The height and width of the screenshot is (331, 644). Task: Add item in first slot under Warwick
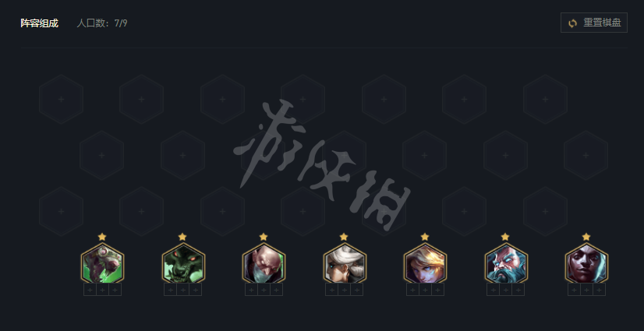(171, 290)
